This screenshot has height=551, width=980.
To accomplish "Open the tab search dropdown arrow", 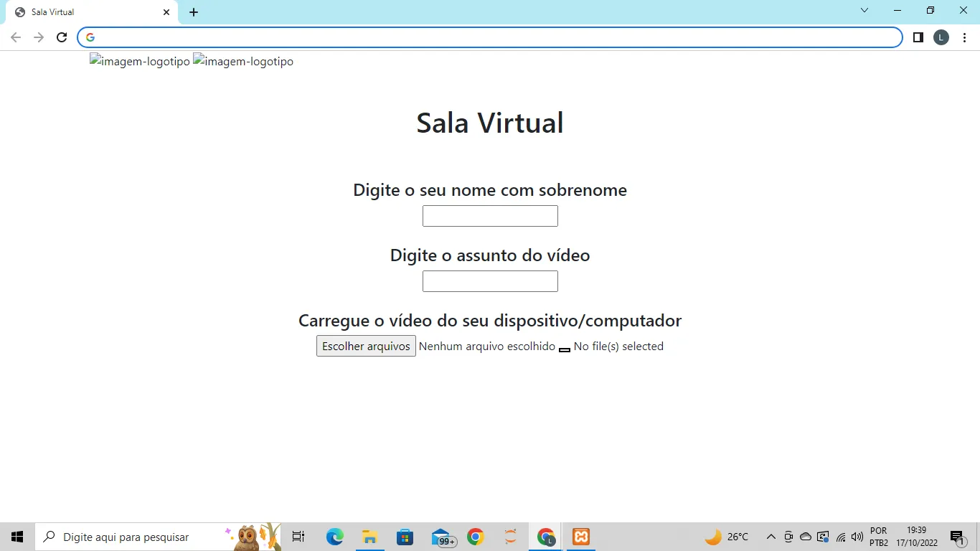I will tap(864, 11).
